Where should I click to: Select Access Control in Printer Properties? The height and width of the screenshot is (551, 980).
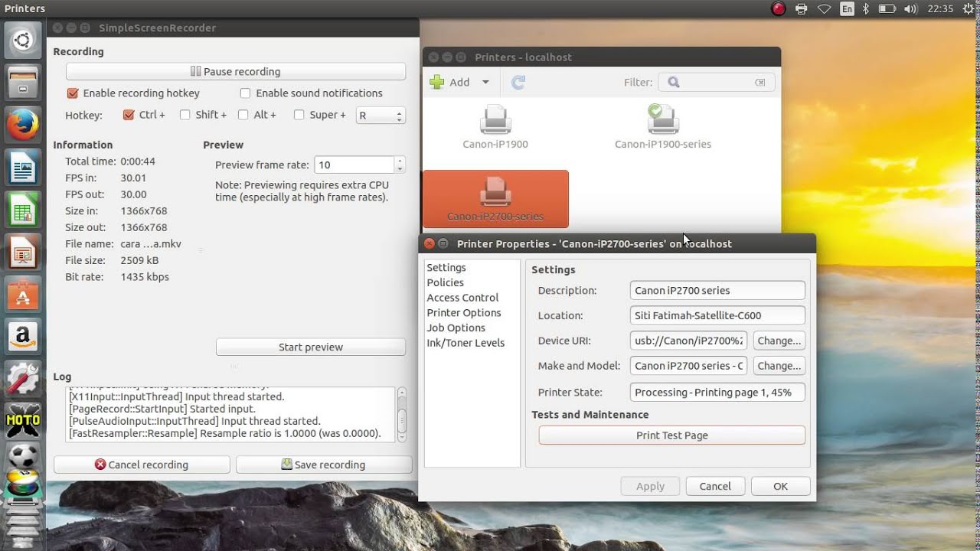pyautogui.click(x=462, y=298)
